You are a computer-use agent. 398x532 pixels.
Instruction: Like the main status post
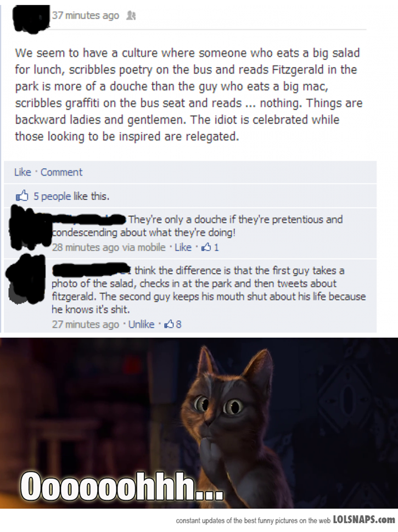pyautogui.click(x=23, y=172)
